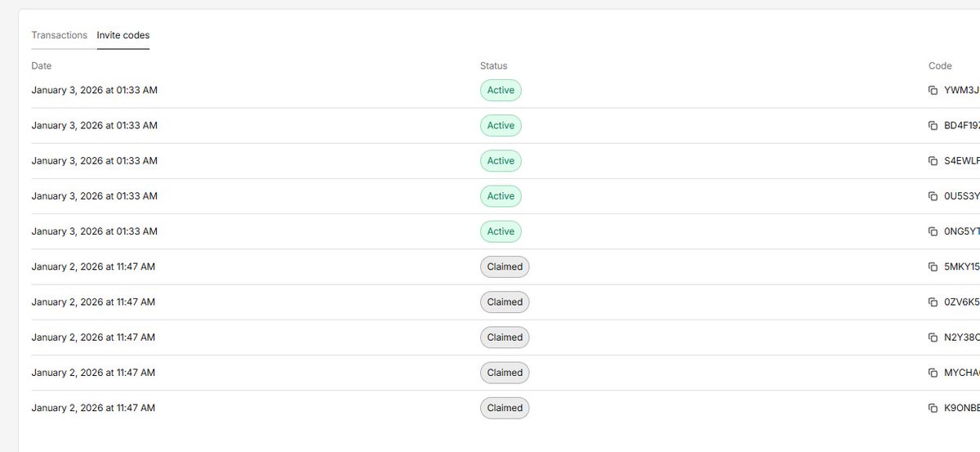Viewport: 980px width, 452px height.
Task: Click the Active badge for code 0NG5Y
Action: point(501,231)
